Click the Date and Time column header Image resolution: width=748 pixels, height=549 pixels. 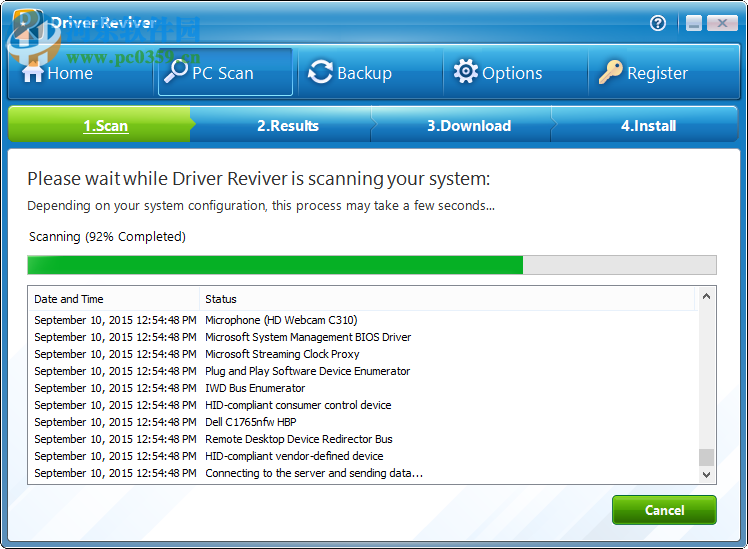pos(114,299)
